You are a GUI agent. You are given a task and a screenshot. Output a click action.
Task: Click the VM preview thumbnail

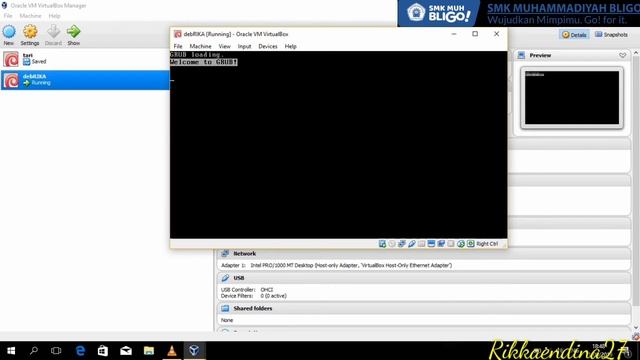coord(572,98)
